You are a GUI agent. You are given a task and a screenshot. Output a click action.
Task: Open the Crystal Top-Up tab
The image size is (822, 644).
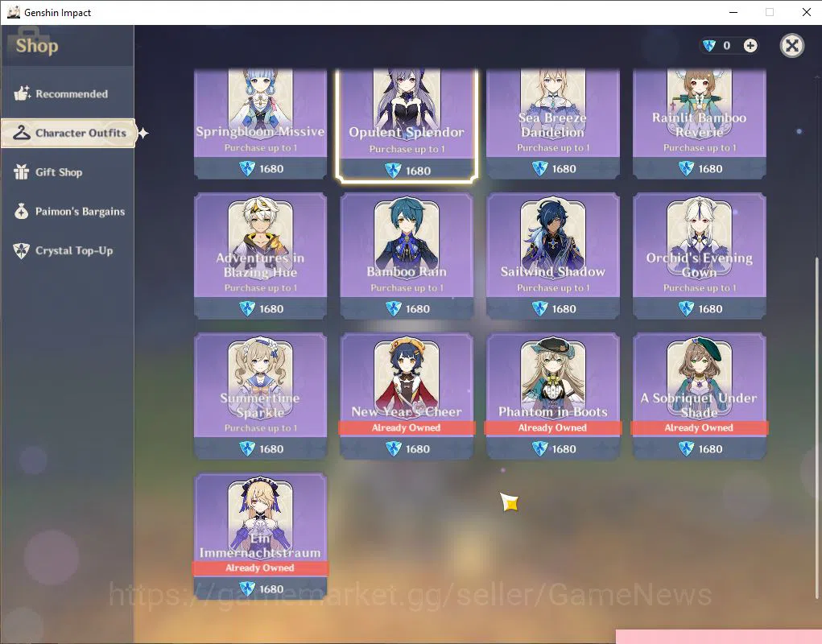point(67,250)
